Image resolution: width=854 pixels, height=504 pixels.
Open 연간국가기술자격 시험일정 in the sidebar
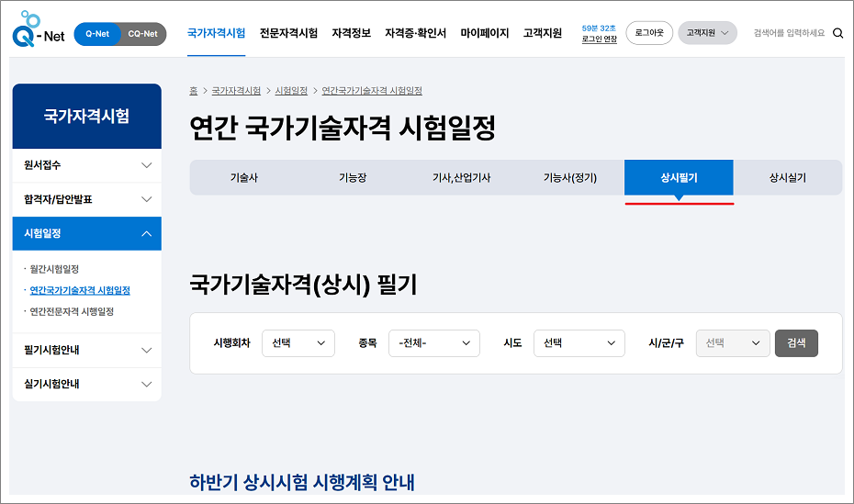[80, 291]
